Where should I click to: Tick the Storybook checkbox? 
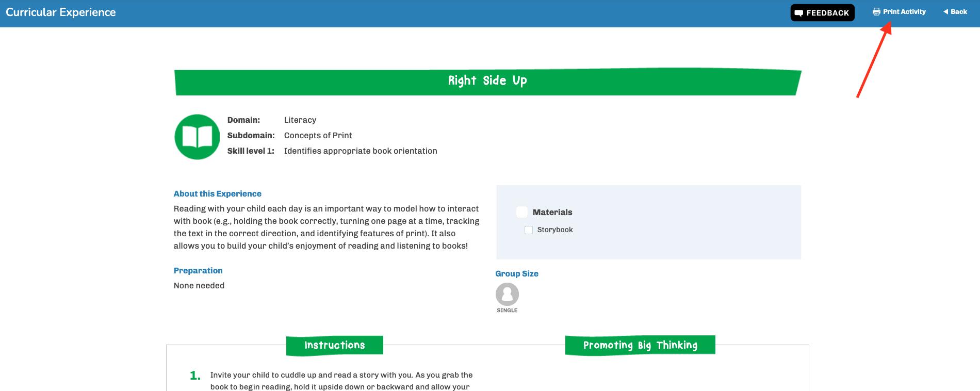[x=529, y=230]
